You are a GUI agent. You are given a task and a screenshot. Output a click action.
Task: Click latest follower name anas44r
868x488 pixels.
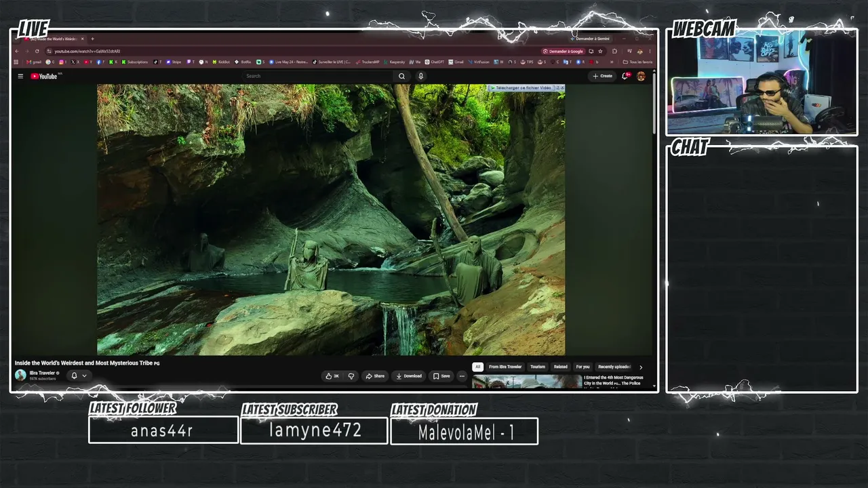162,431
